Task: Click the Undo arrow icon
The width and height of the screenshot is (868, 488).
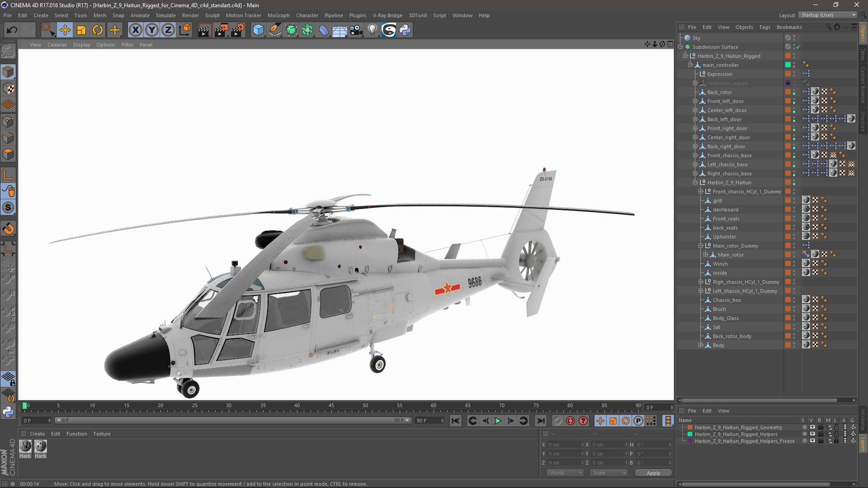Action: (12, 30)
